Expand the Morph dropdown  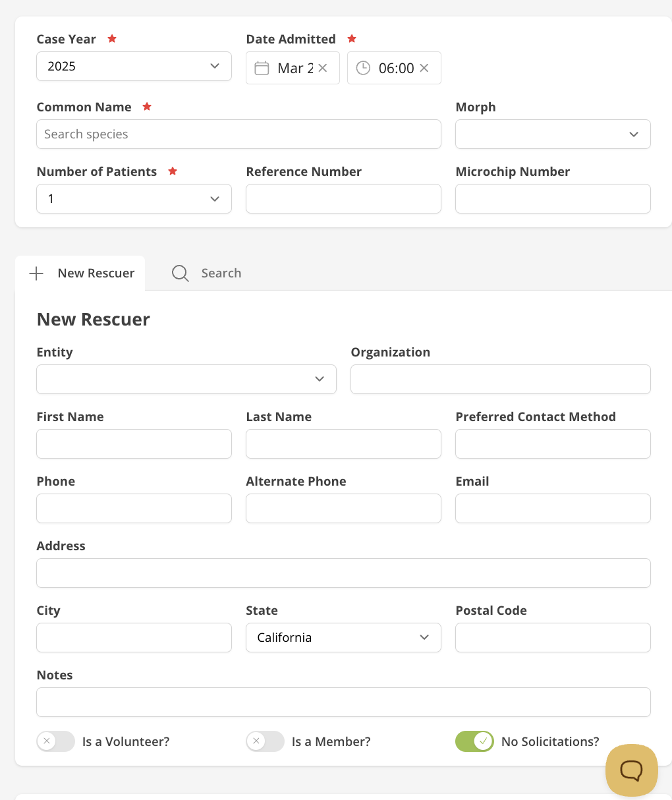pos(553,134)
